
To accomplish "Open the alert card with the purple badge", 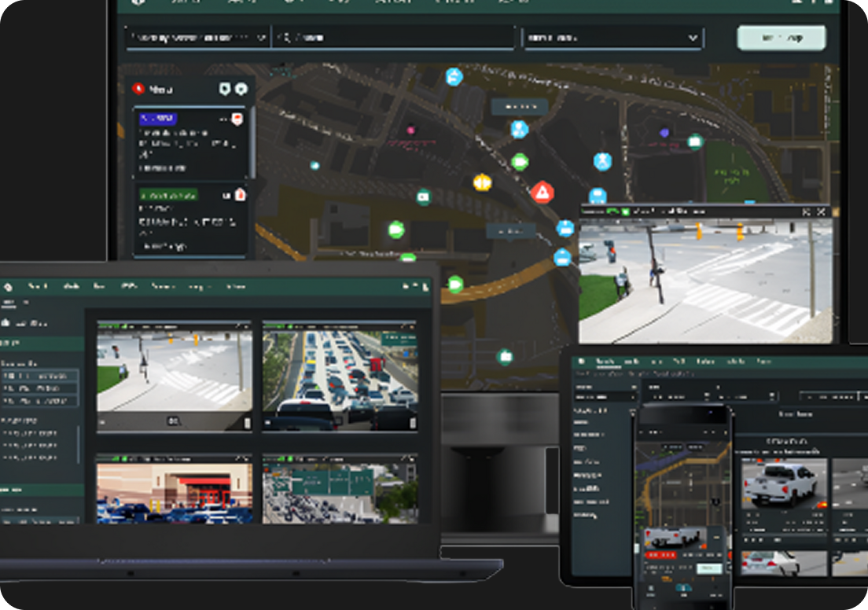I will click(190, 142).
